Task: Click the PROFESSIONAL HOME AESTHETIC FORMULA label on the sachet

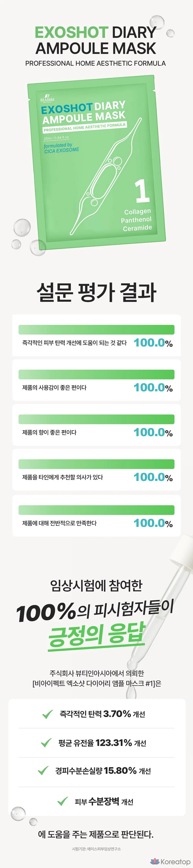Action: coord(84,127)
